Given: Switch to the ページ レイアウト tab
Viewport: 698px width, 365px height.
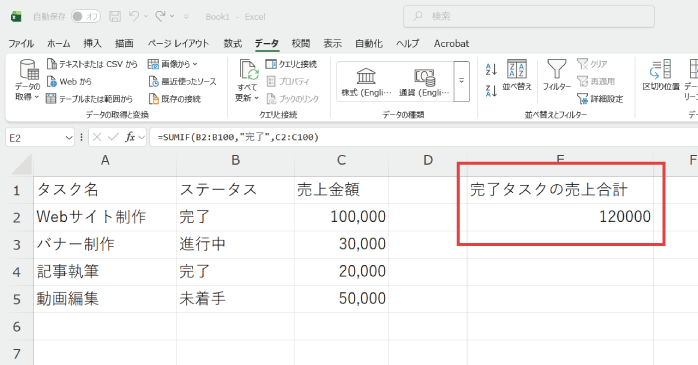Looking at the screenshot, I should [x=179, y=44].
